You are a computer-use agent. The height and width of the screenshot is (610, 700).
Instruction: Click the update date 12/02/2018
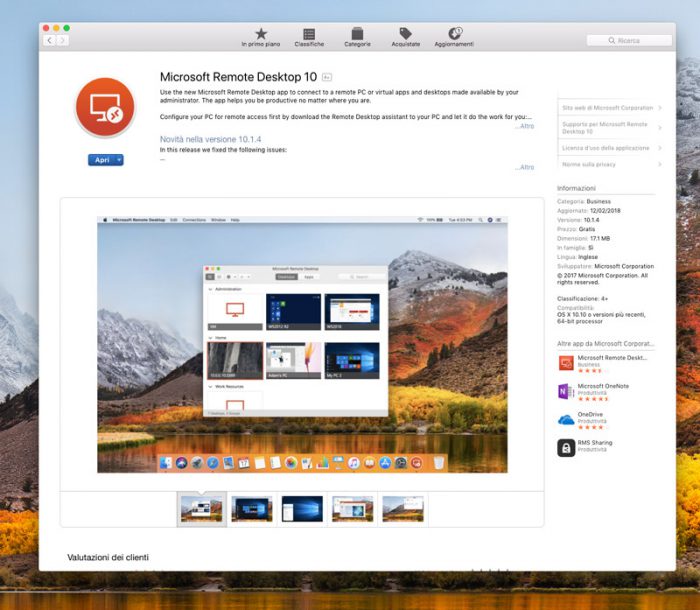tap(605, 211)
